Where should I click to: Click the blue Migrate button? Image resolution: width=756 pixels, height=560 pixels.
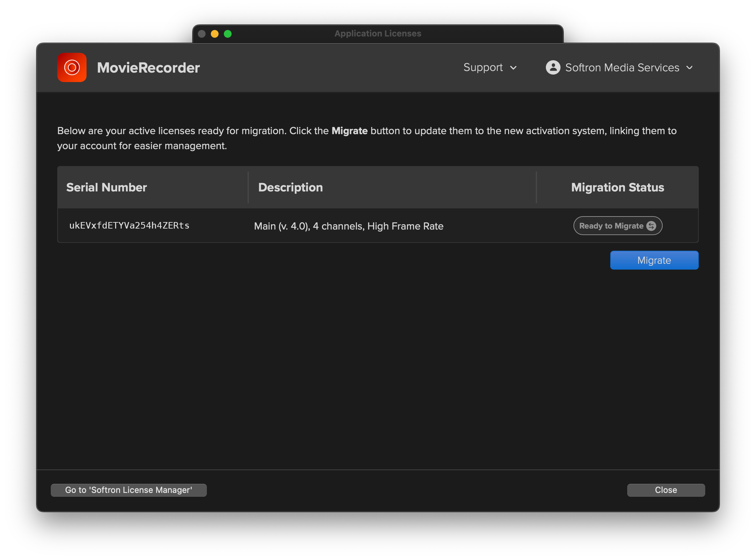pyautogui.click(x=654, y=260)
